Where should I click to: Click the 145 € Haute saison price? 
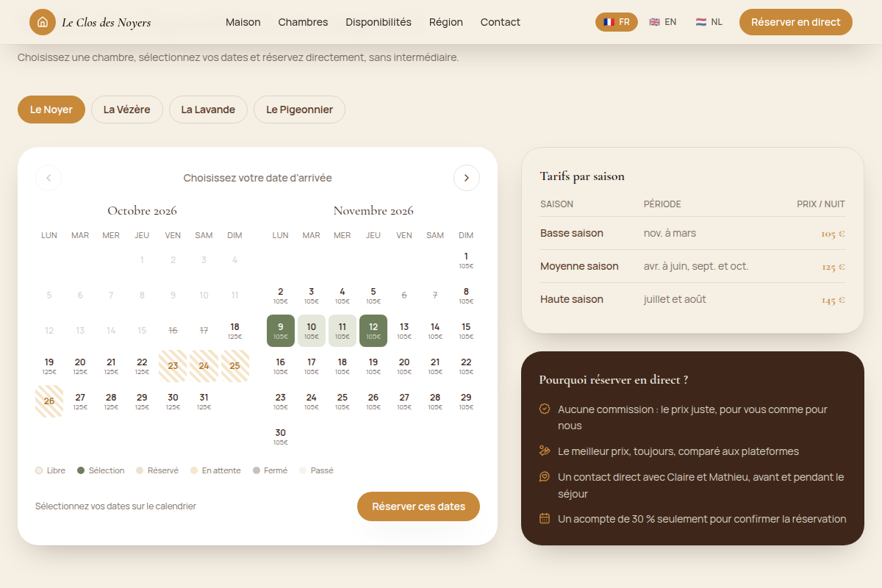833,300
